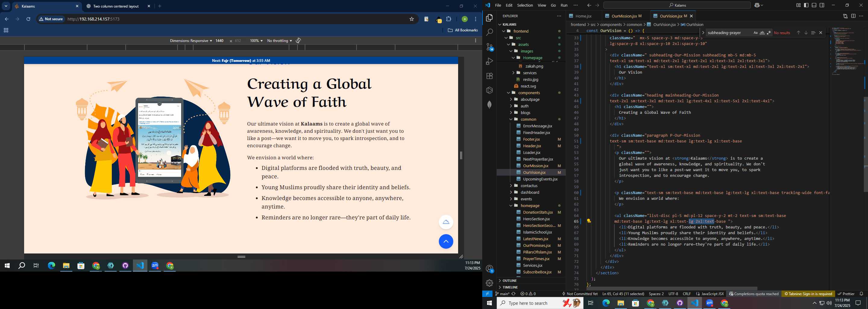Screen dimensions: 868x309
Task: Click the white mosque floating button
Action: (446, 222)
